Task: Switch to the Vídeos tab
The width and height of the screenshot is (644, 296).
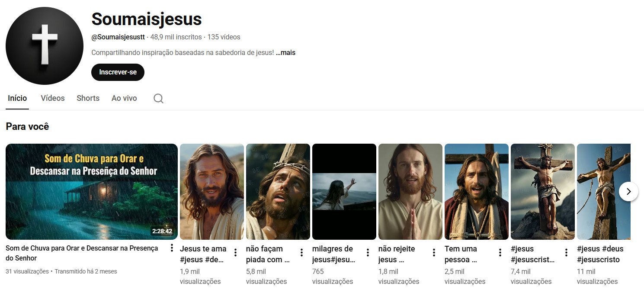Action: (52, 98)
